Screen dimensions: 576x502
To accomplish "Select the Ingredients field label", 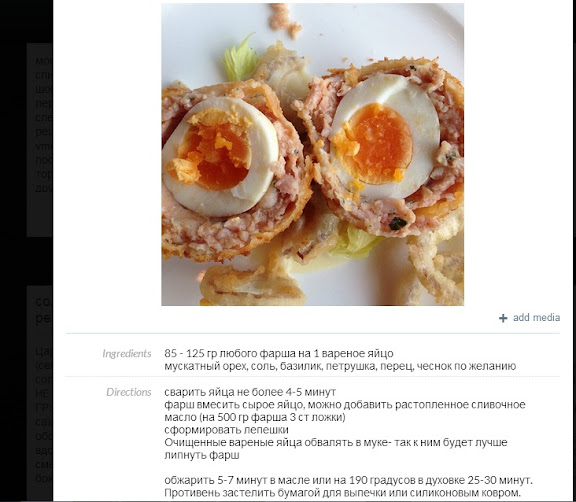I will coord(127,354).
